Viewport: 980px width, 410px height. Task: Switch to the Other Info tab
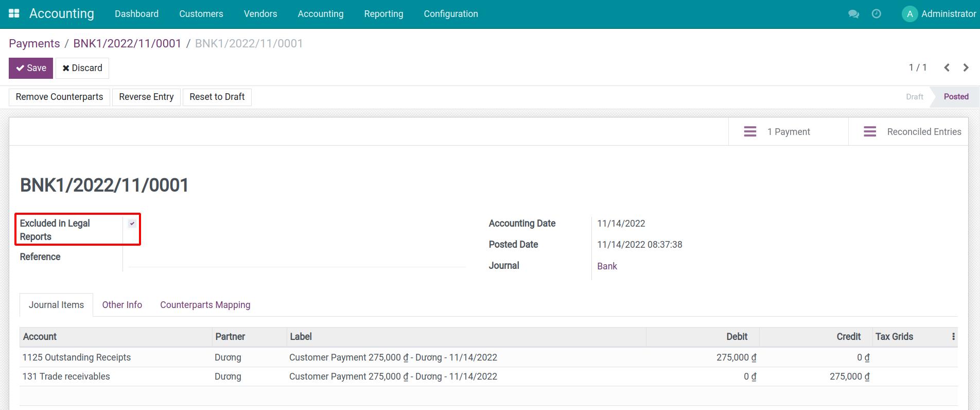tap(122, 305)
